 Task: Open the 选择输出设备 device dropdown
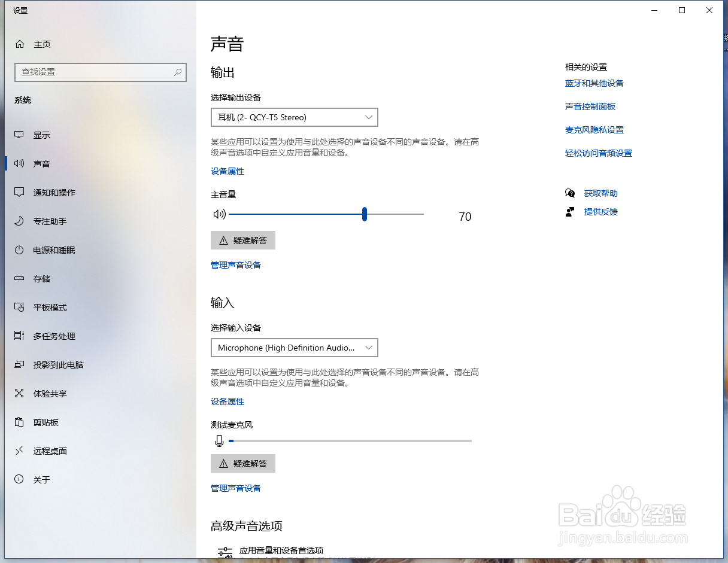[x=294, y=117]
